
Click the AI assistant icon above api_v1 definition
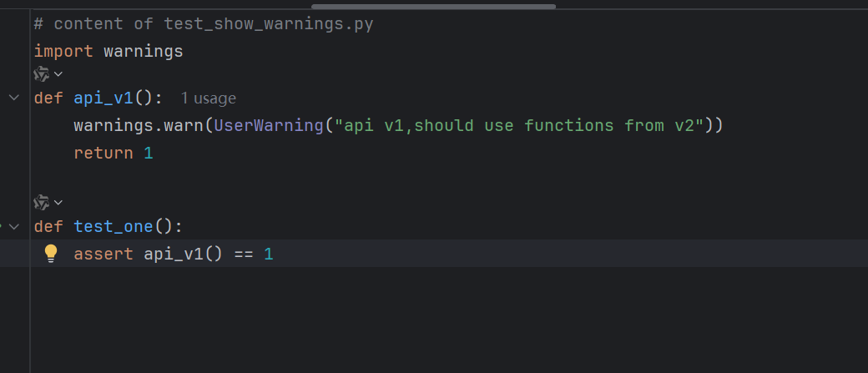(x=42, y=73)
